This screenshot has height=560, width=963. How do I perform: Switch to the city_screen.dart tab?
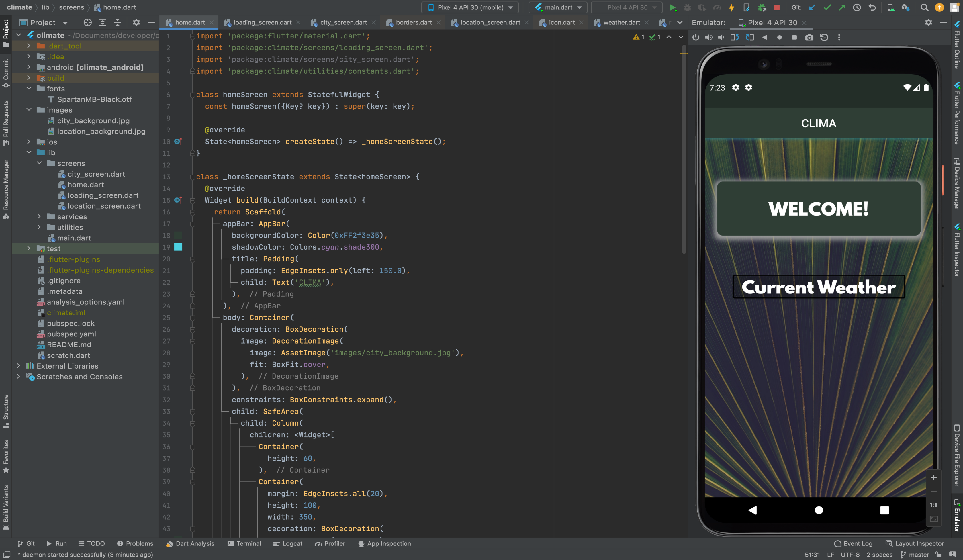(343, 23)
